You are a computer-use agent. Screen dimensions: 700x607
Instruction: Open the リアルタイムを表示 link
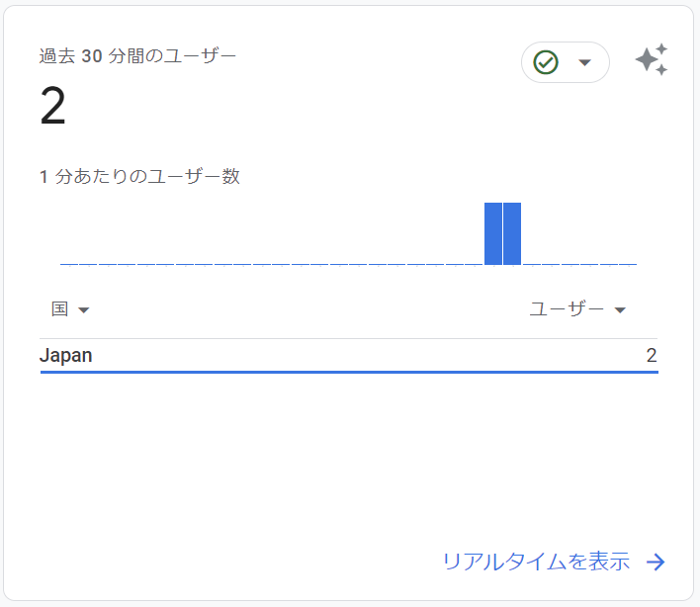(536, 562)
